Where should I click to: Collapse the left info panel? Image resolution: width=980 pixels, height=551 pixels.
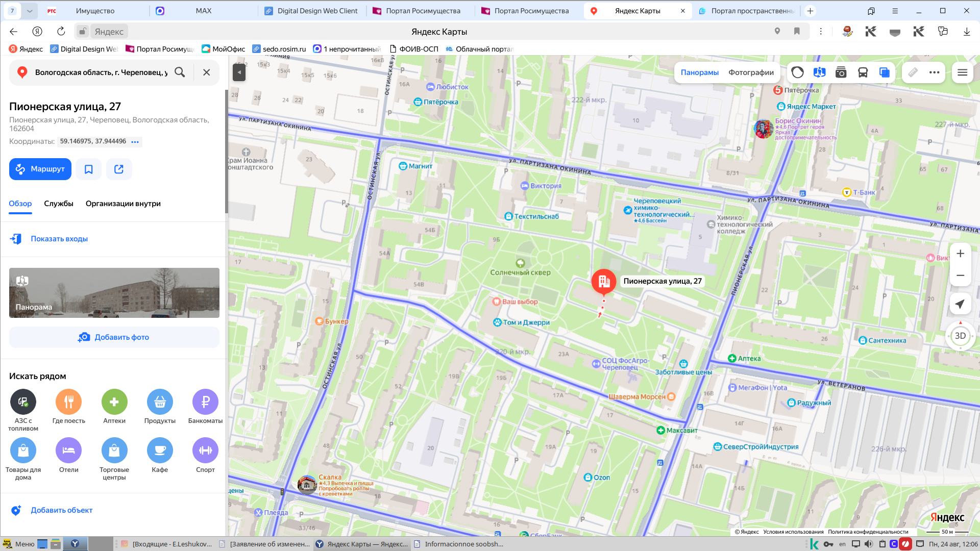coord(239,72)
